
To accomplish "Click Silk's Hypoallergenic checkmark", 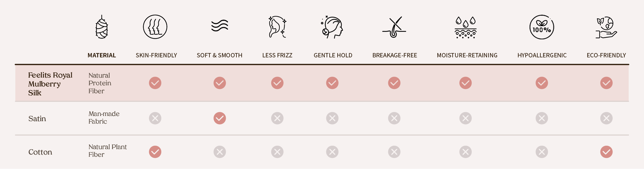I will (x=542, y=83).
